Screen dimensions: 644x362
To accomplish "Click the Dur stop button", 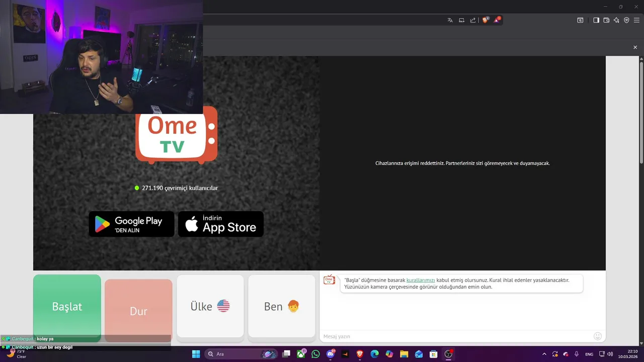I will [x=138, y=311].
